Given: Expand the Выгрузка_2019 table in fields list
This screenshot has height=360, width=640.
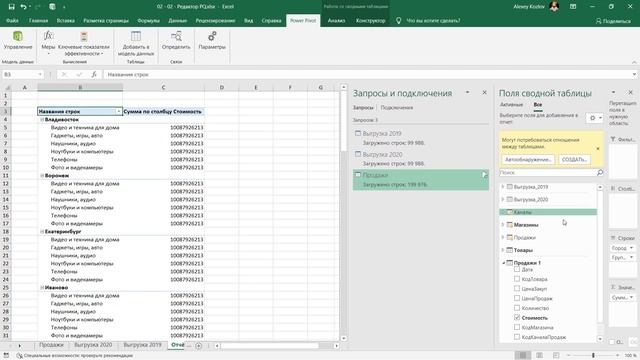Looking at the screenshot, I should (x=503, y=187).
